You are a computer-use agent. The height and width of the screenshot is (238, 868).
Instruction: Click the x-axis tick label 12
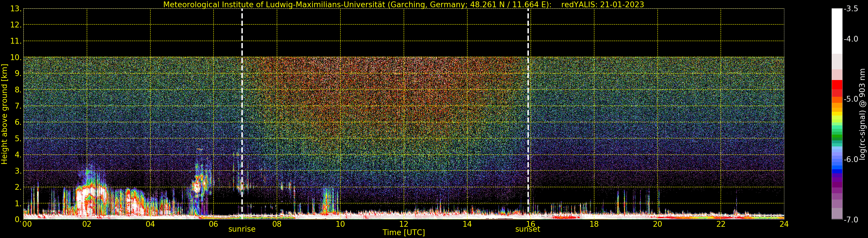tap(404, 224)
